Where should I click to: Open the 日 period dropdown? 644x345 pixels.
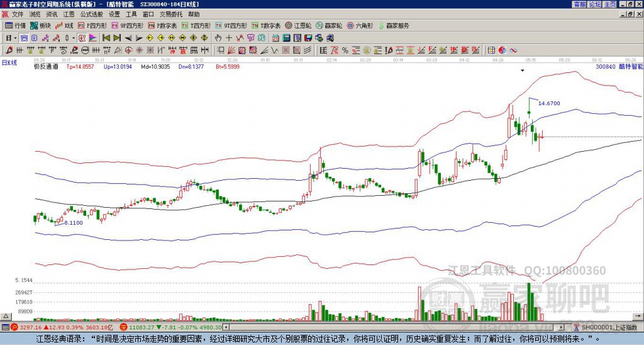pos(11,38)
